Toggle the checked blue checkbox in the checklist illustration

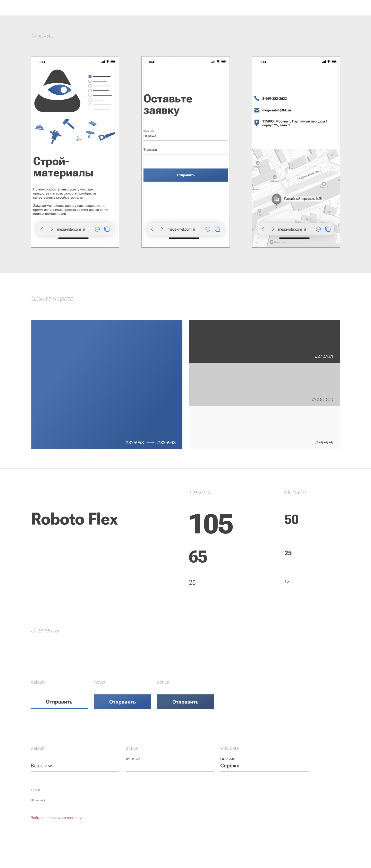90,77
